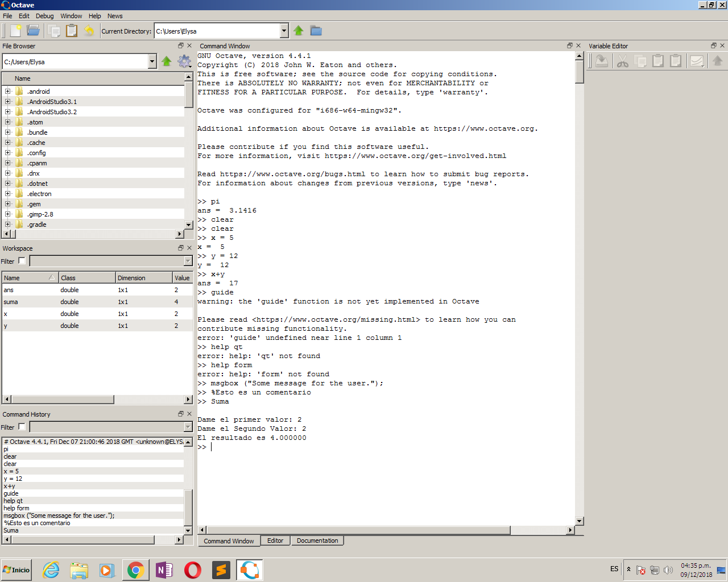Sort Workspace by Value column header
The width and height of the screenshot is (728, 582).
pyautogui.click(x=182, y=278)
